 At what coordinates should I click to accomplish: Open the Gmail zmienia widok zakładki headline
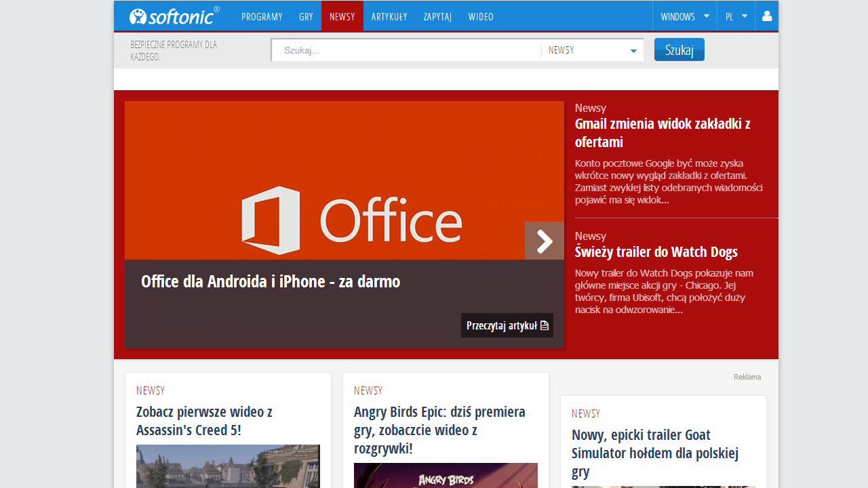point(662,133)
